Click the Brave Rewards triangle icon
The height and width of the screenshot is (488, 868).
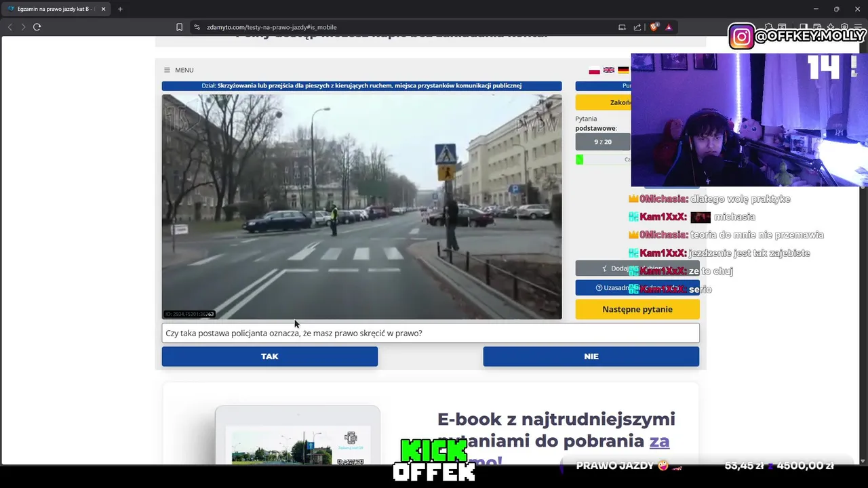(x=669, y=27)
